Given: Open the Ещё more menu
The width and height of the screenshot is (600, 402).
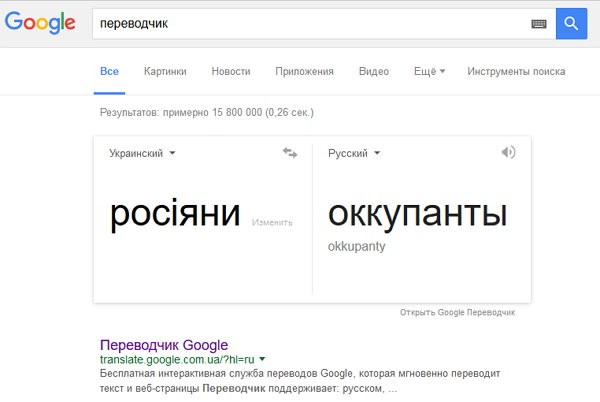Looking at the screenshot, I should (x=429, y=71).
